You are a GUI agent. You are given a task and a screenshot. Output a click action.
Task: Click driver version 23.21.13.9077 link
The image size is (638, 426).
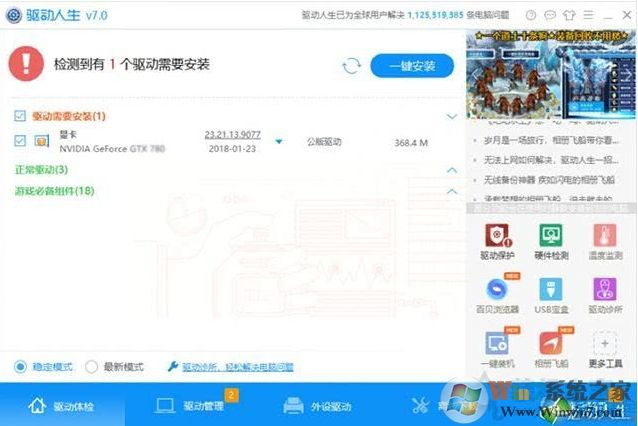point(232,134)
